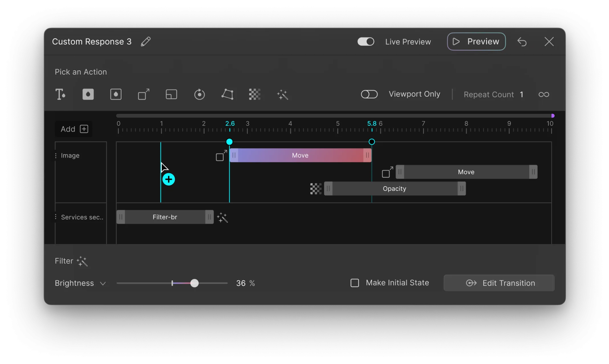Select the Checkerboard/Opacity tool icon
This screenshot has width=609, height=364.
pyautogui.click(x=255, y=95)
